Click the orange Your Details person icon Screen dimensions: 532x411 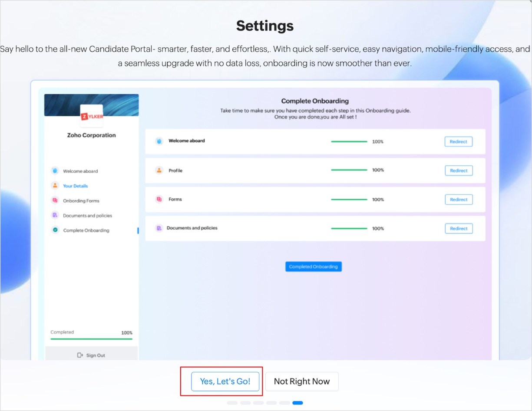[x=55, y=186]
